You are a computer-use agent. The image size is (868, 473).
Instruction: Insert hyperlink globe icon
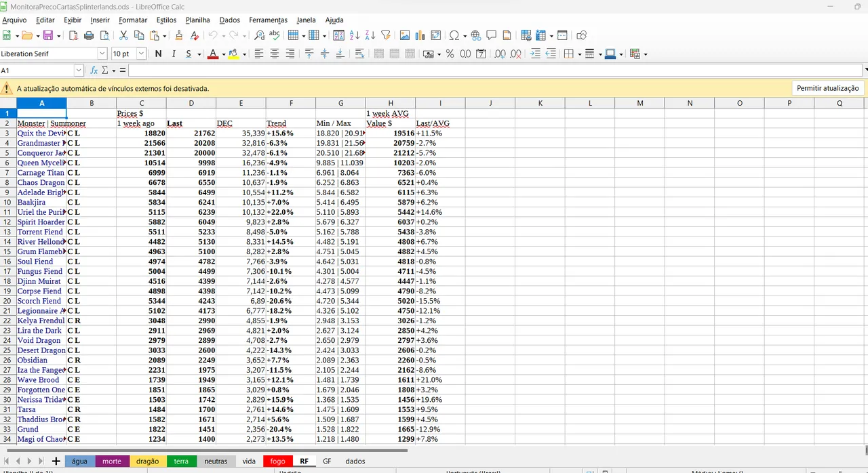pyautogui.click(x=476, y=35)
